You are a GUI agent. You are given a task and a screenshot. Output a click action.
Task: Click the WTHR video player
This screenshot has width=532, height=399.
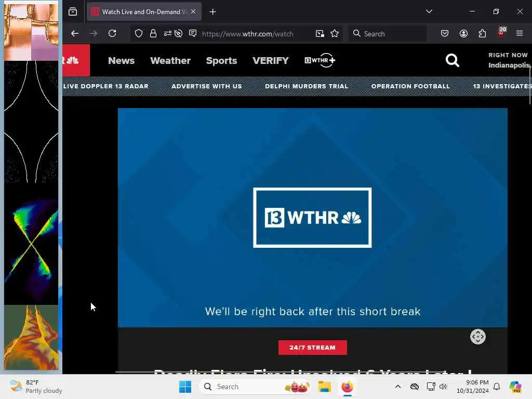point(312,218)
